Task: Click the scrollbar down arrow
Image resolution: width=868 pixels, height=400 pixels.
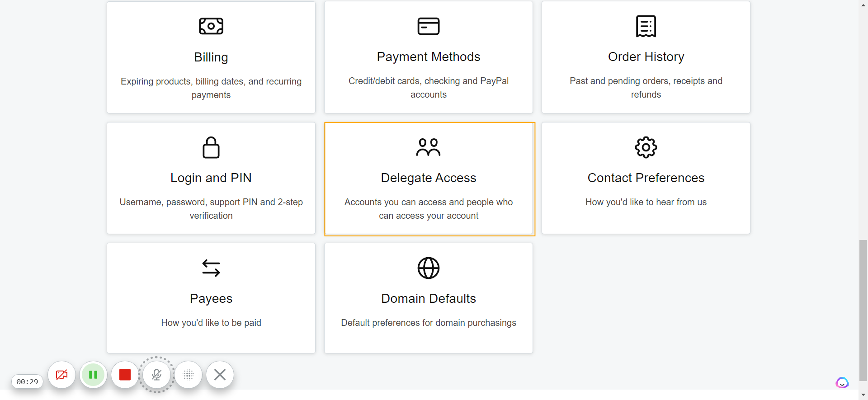Action: 863,395
